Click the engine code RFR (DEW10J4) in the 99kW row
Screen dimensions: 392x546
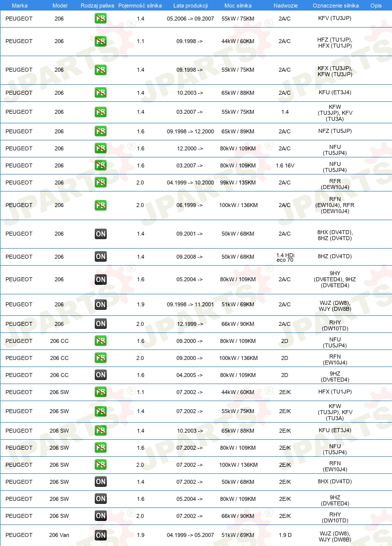pyautogui.click(x=335, y=184)
